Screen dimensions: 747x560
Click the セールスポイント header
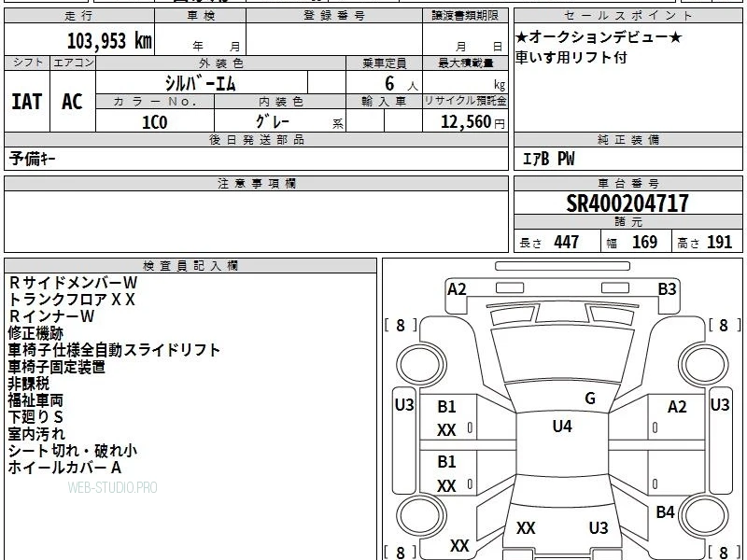[627, 16]
